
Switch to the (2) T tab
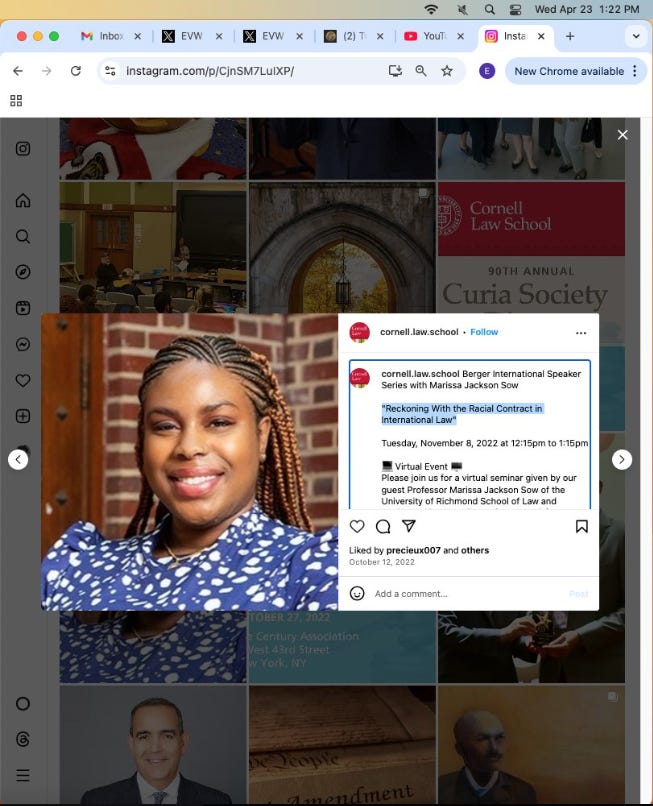pos(346,36)
